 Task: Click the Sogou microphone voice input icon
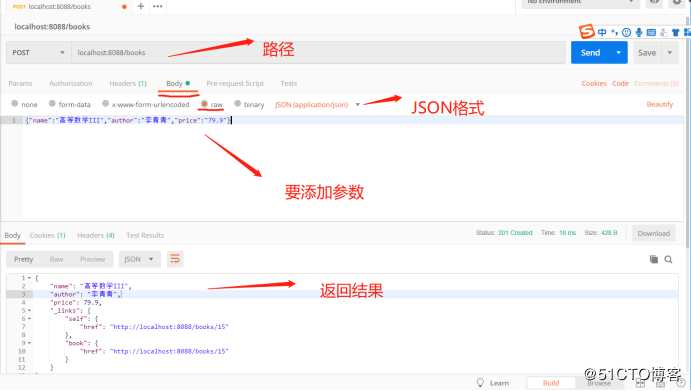click(639, 32)
